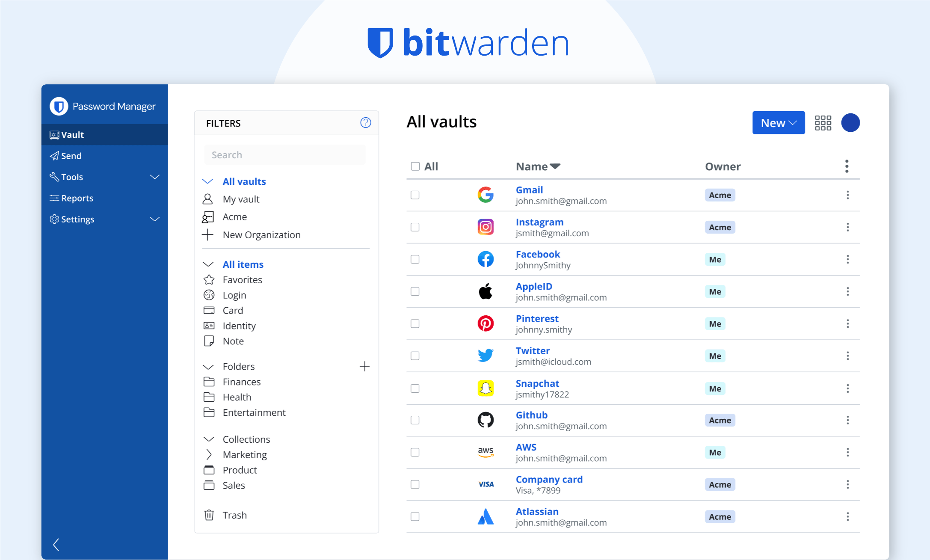Image resolution: width=930 pixels, height=560 pixels.
Task: Toggle the All checkbox at top
Action: pyautogui.click(x=415, y=166)
